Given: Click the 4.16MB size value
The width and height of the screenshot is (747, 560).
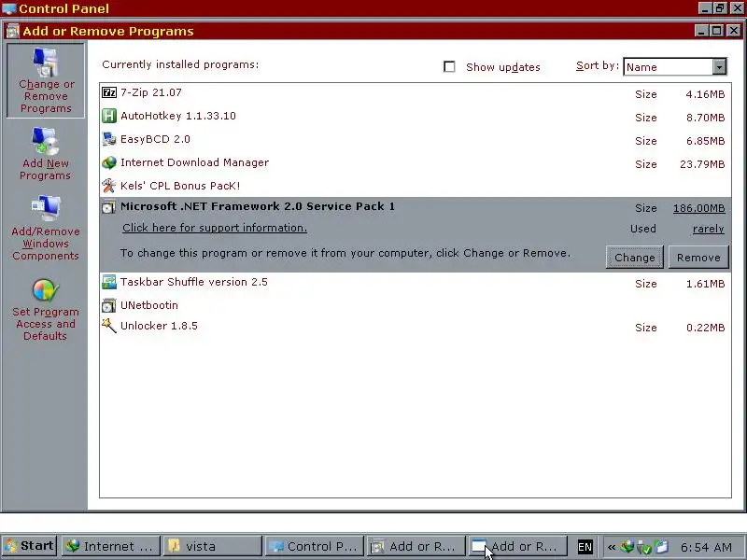Looking at the screenshot, I should tap(705, 94).
